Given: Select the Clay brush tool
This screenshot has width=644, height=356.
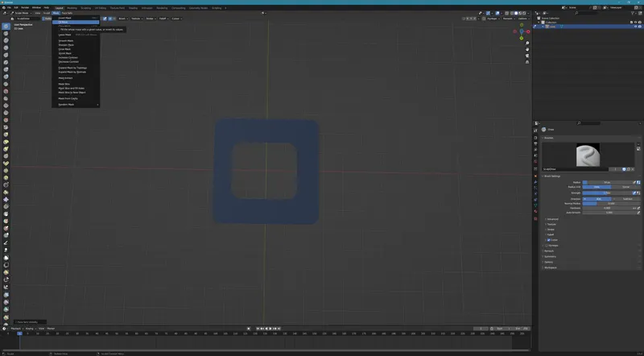Looking at the screenshot, I should tap(6, 41).
